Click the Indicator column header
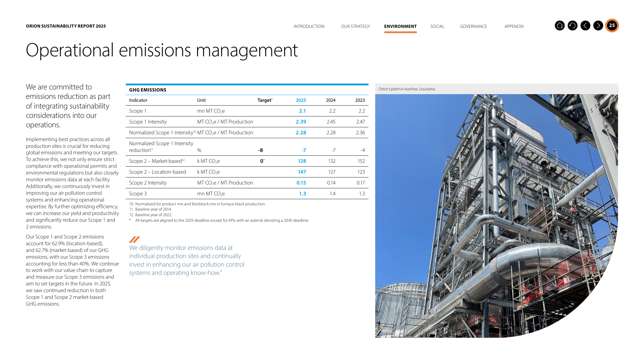The image size is (644, 364). [138, 100]
